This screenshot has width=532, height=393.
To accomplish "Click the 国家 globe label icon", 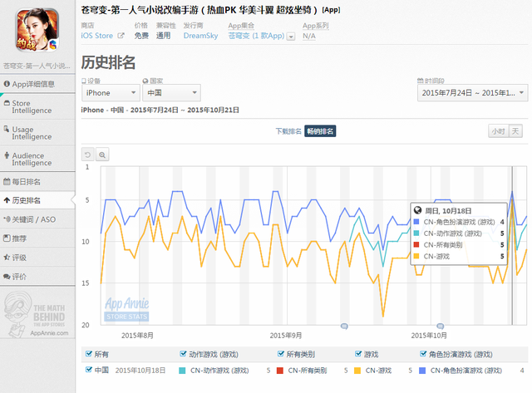I will (145, 81).
